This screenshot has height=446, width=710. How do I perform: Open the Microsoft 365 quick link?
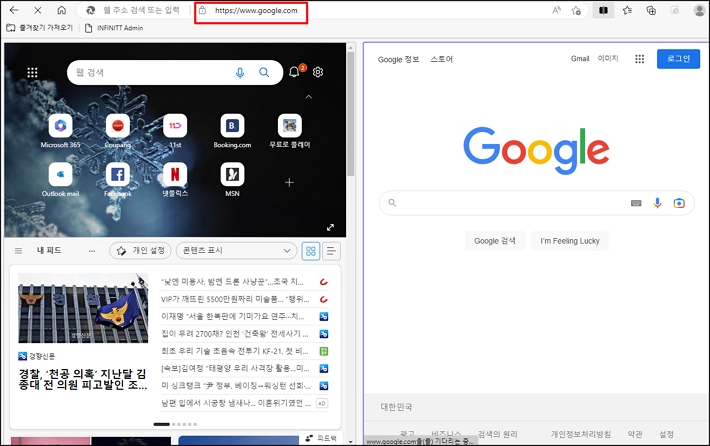(x=60, y=131)
